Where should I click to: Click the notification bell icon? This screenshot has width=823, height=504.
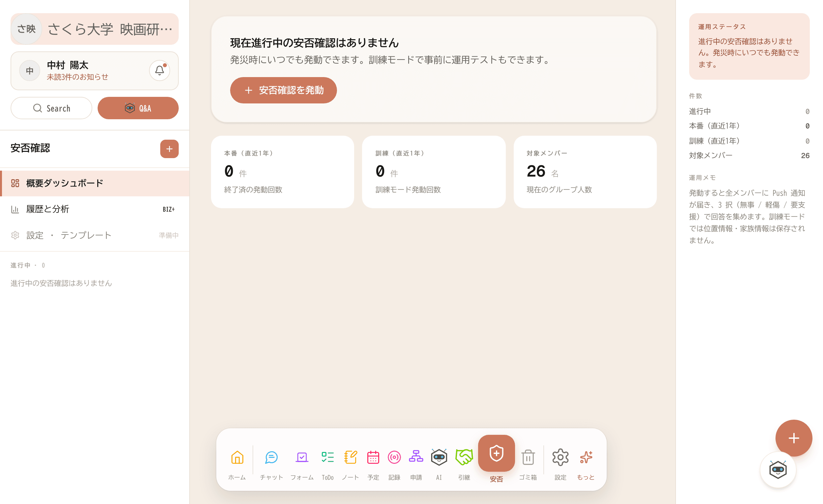(159, 70)
